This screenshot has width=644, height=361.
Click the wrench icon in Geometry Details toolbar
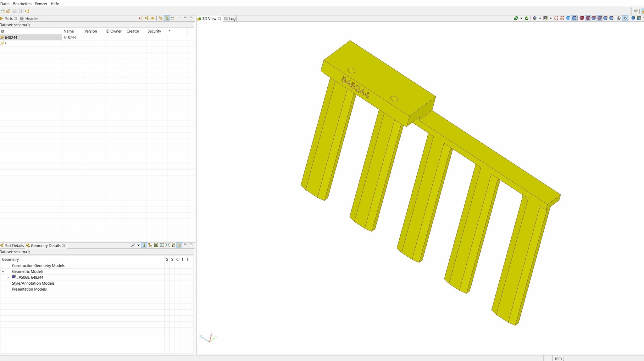(x=133, y=245)
